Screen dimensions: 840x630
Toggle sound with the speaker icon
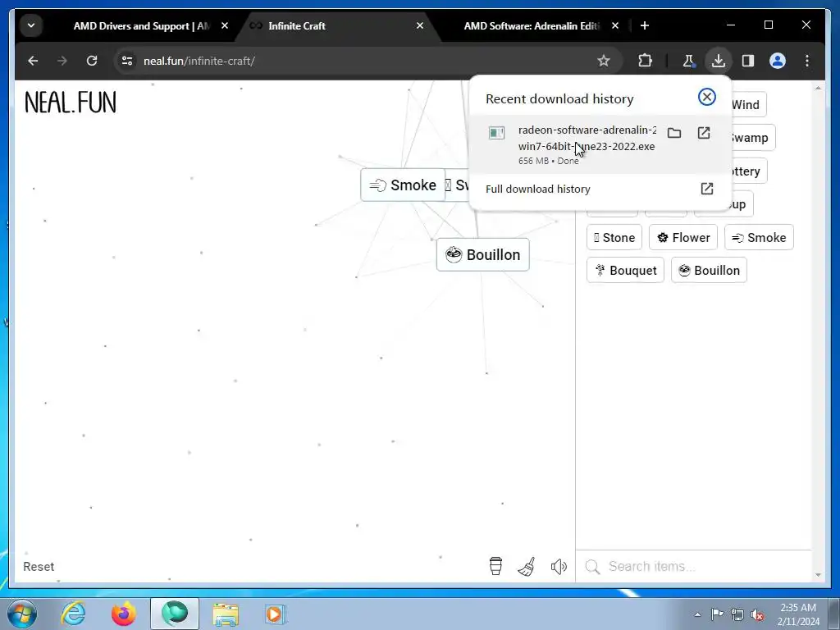[x=559, y=566]
